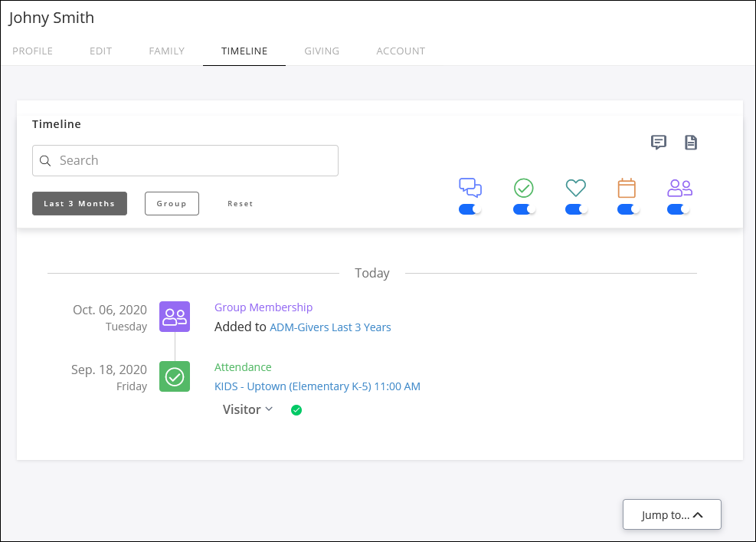
Task: Click the teal heart giving filter icon
Action: click(575, 187)
